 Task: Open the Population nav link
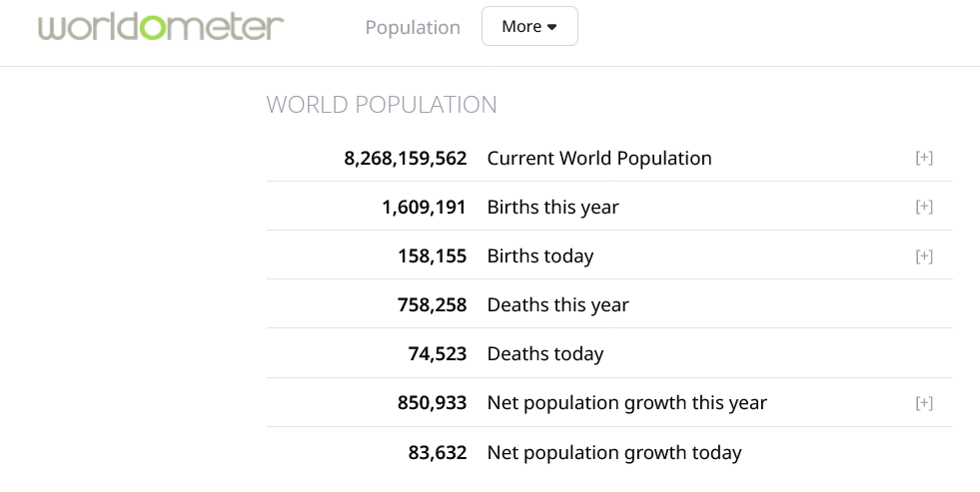(x=413, y=27)
